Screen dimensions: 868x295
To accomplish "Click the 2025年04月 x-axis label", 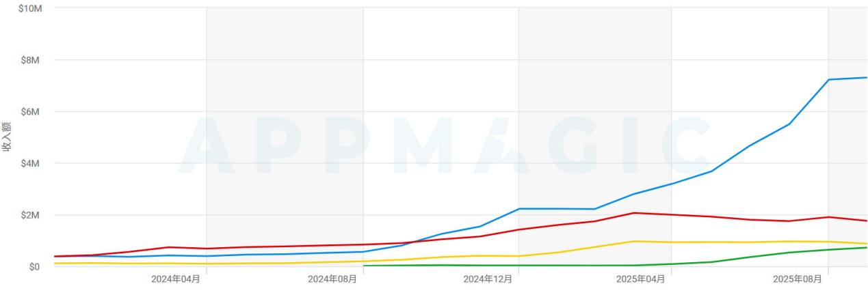I will click(641, 279).
